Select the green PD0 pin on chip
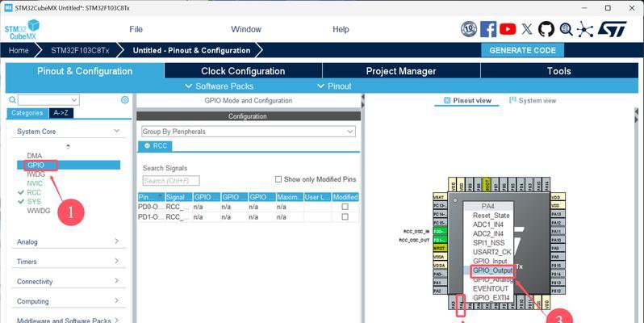This screenshot has height=323, width=644. point(440,232)
